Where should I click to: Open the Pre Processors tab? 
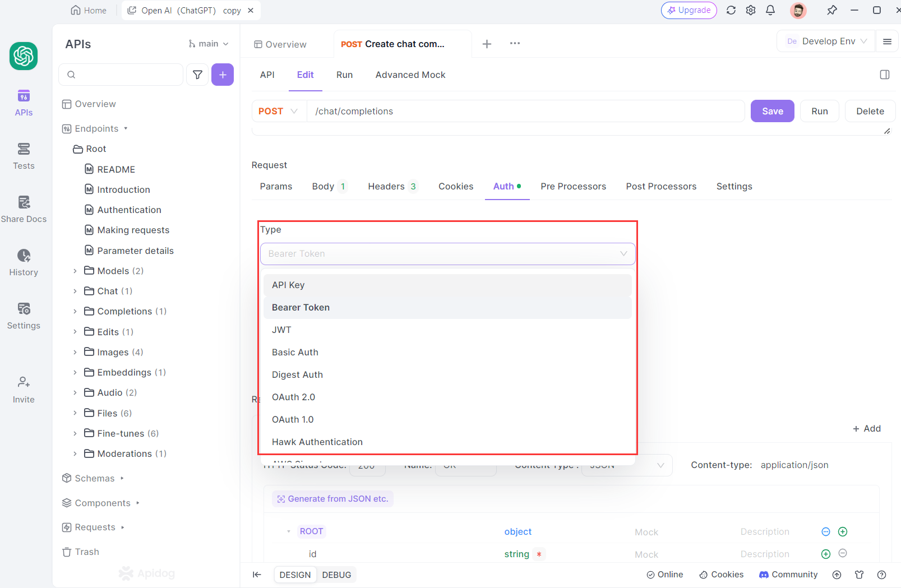click(573, 186)
